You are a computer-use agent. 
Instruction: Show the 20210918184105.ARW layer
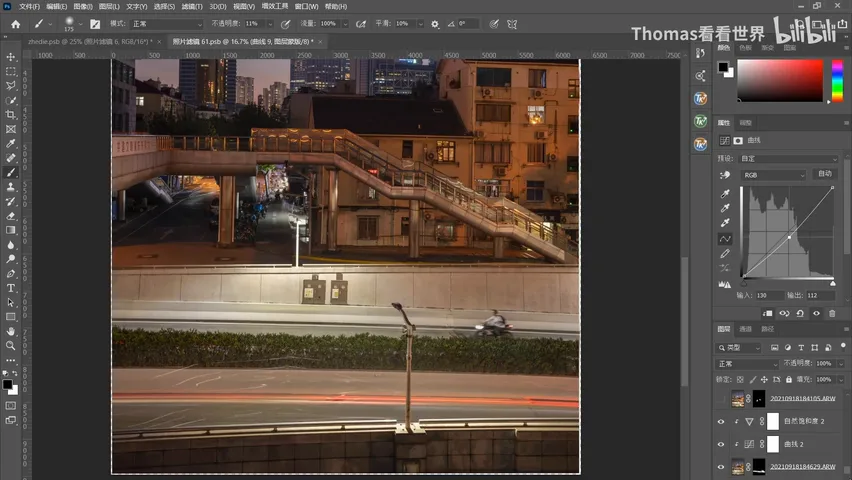pyautogui.click(x=721, y=398)
